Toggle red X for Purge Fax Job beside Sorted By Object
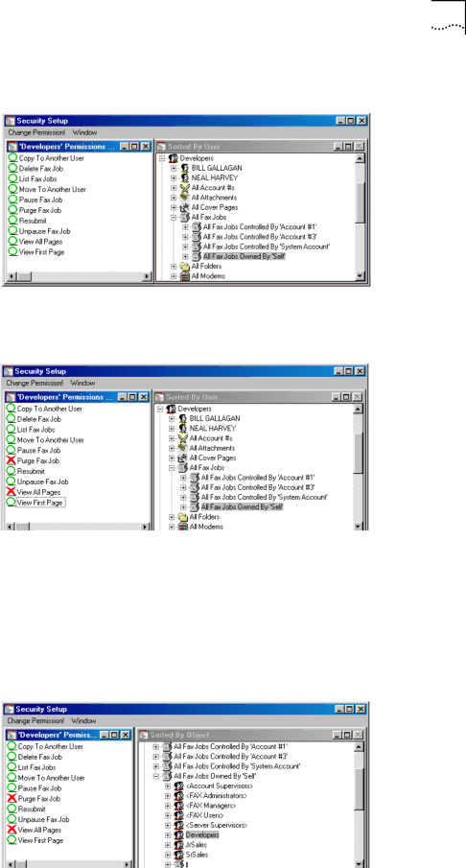The image size is (466, 868). point(12,799)
